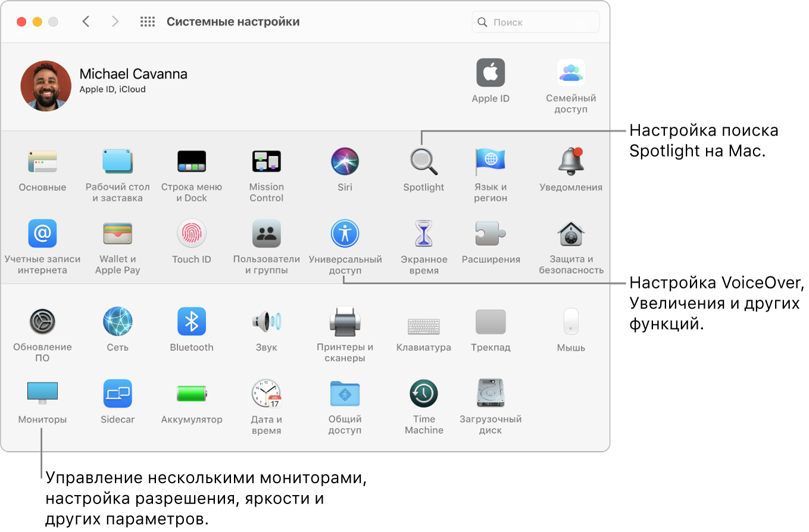Open Защита и безопасность pane
Screen dimensions: 809x532
[571, 233]
